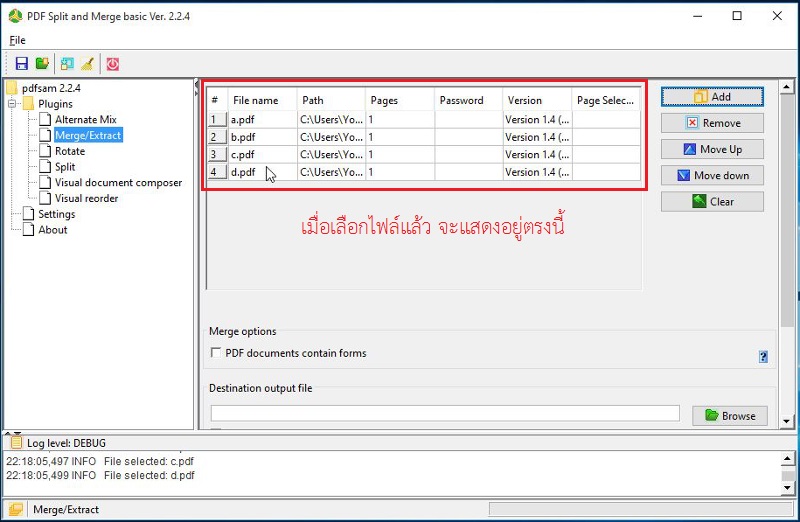Click the Path column header
This screenshot has width=800, height=522.
point(332,100)
